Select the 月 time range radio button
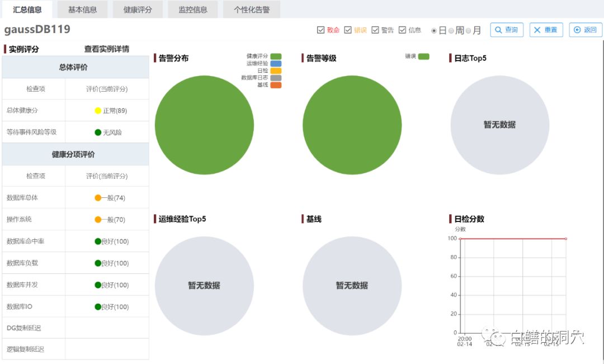 (469, 31)
